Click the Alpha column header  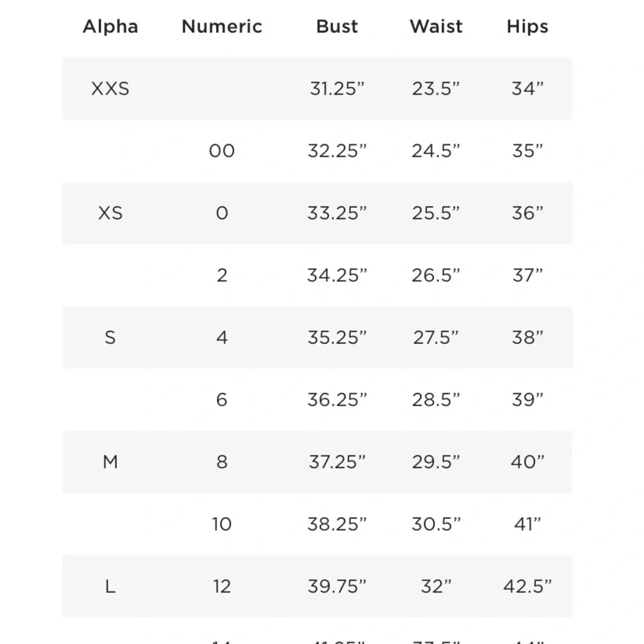110,26
